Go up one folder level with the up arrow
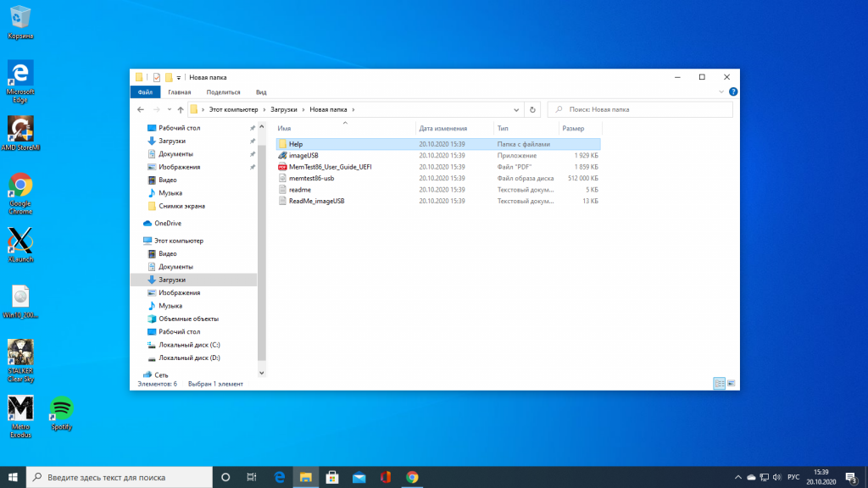 pyautogui.click(x=180, y=109)
